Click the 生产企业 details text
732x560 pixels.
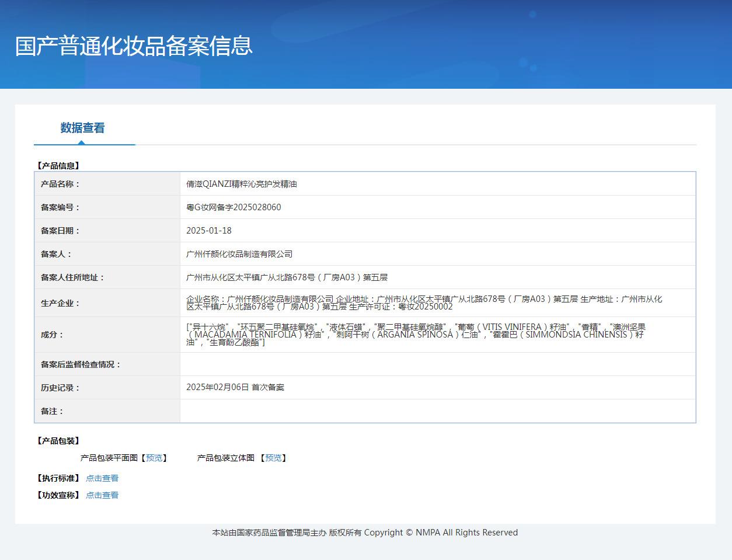click(x=424, y=302)
